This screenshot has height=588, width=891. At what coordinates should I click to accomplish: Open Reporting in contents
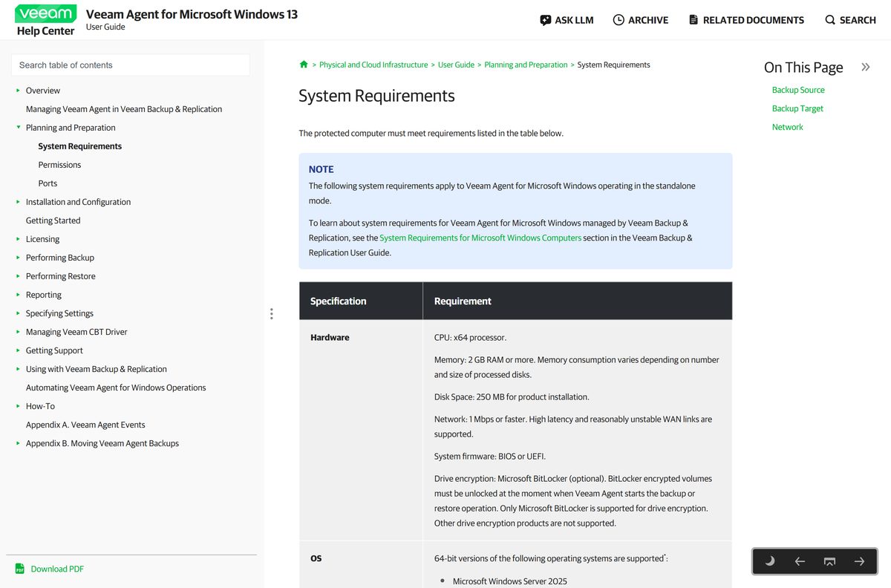[44, 295]
